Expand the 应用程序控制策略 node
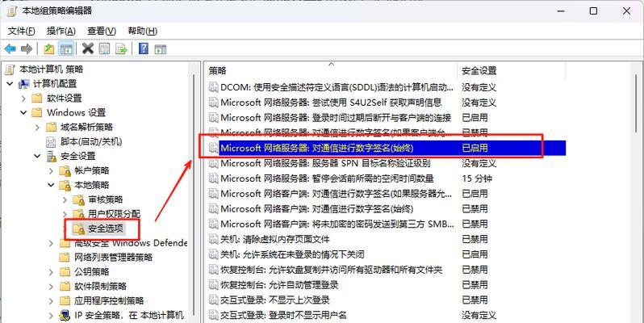Screen dimensions: 644x323 tap(51, 301)
